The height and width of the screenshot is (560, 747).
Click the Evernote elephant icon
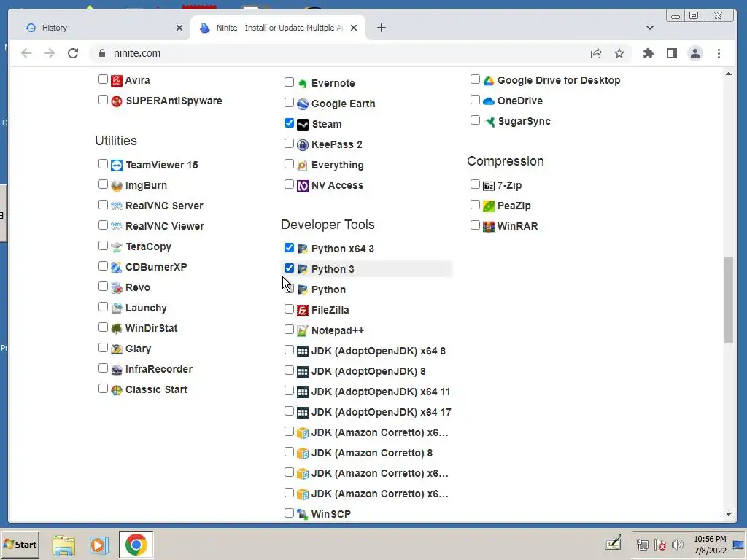tap(303, 83)
